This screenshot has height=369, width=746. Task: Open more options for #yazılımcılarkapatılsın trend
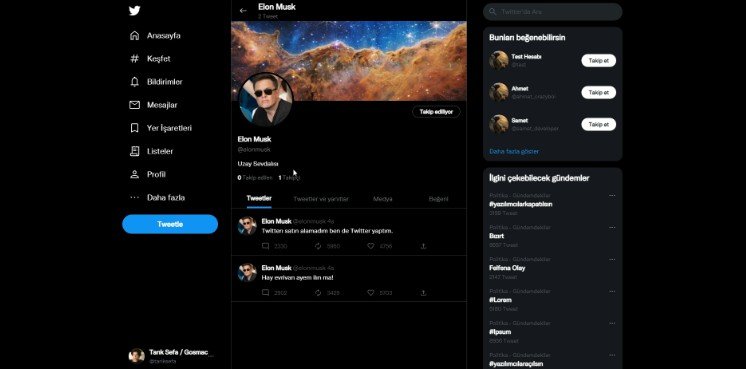point(612,195)
